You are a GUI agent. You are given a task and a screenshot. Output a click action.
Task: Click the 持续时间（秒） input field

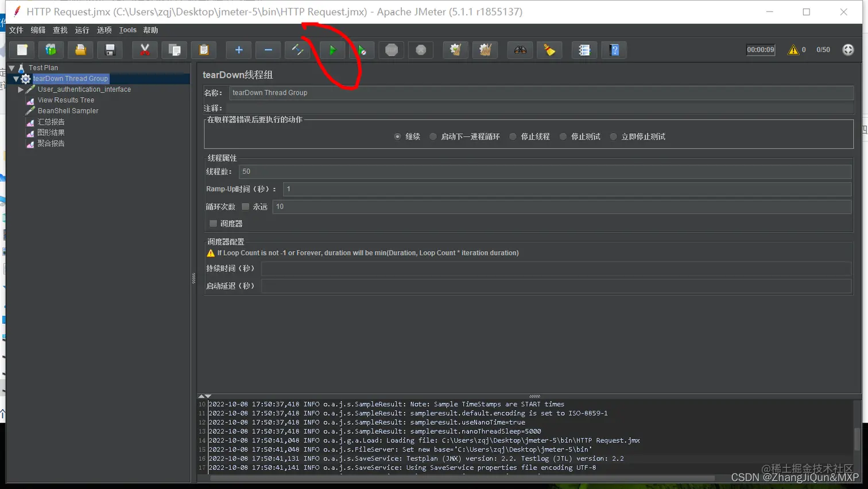[x=556, y=268]
